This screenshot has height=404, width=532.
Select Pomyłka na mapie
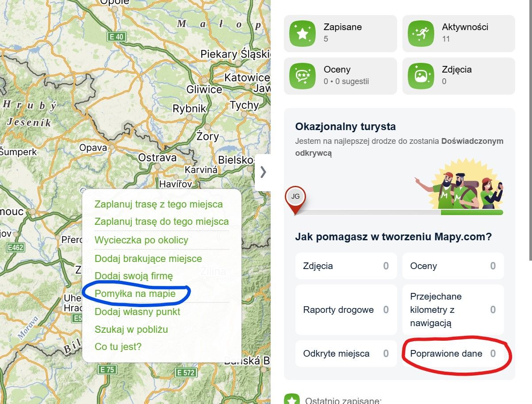135,293
